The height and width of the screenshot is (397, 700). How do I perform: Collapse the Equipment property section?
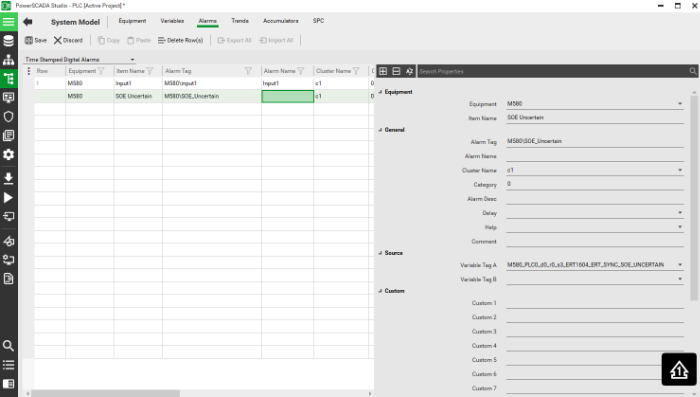[x=381, y=92]
